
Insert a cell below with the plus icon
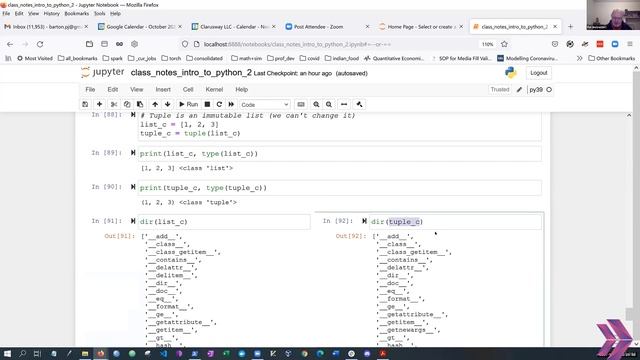click(99, 104)
